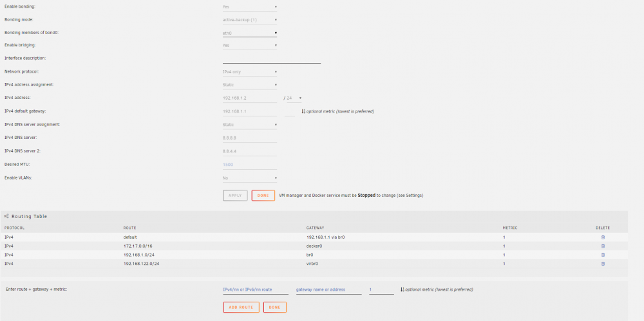The width and height of the screenshot is (644, 321).
Task: Click IPv4 DNS server 2 field 8.8.4.4
Action: (x=250, y=151)
